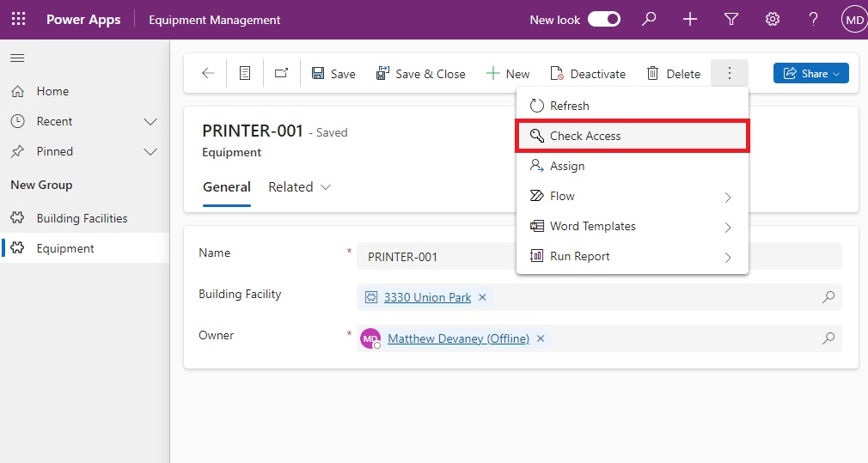Click the vertical ellipsis more commands button
This screenshot has height=463, width=868.
(730, 73)
